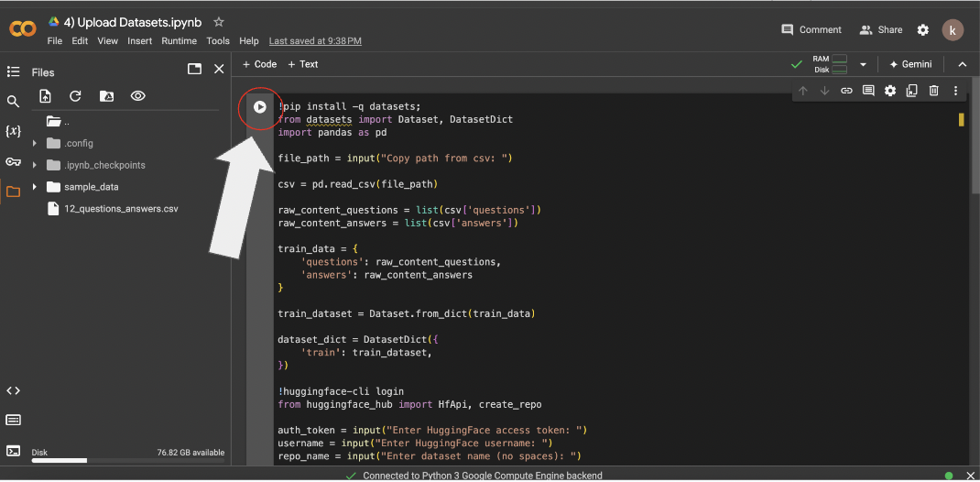This screenshot has width=980, height=482.
Task: Expand the sample_data folder
Action: 35,187
